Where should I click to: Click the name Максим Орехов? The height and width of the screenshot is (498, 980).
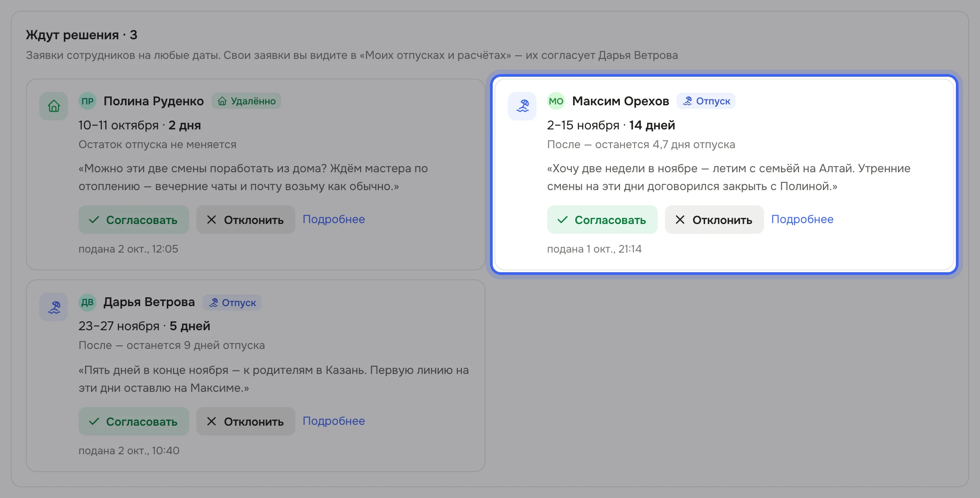[x=621, y=101]
